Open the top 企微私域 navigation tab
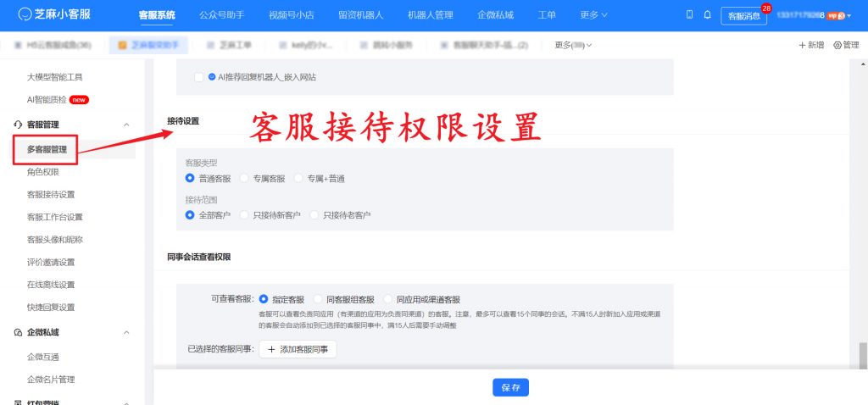868x405 pixels. 495,15
